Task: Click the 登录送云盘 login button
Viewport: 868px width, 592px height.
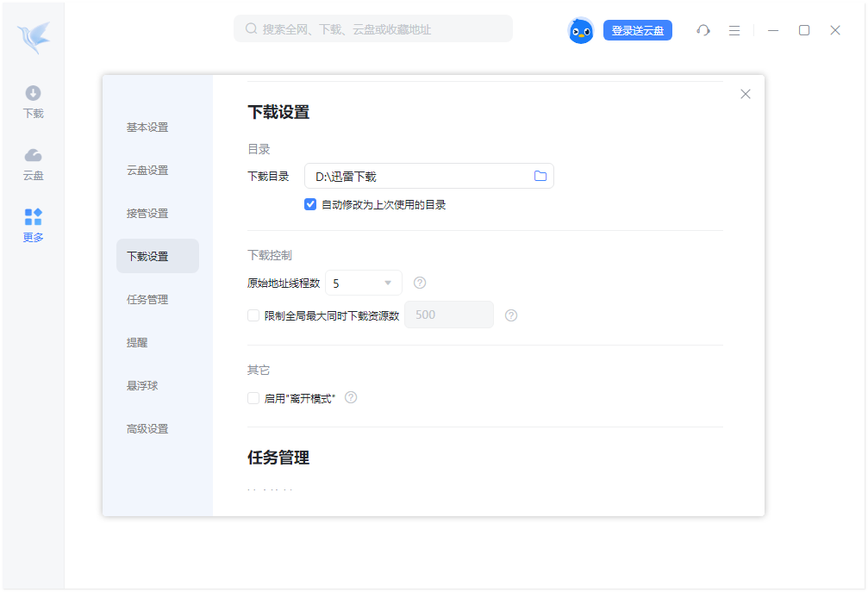Action: click(637, 29)
